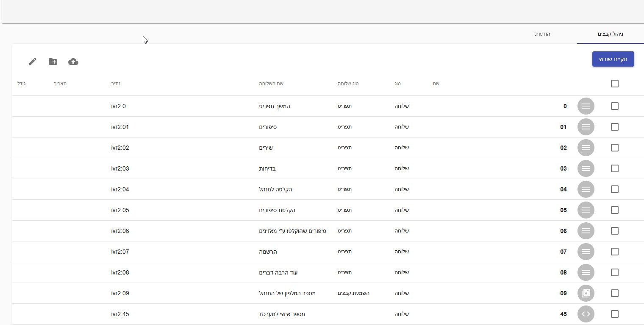This screenshot has height=325, width=644.
Task: Click the menu icon for row 07
Action: 586,252
